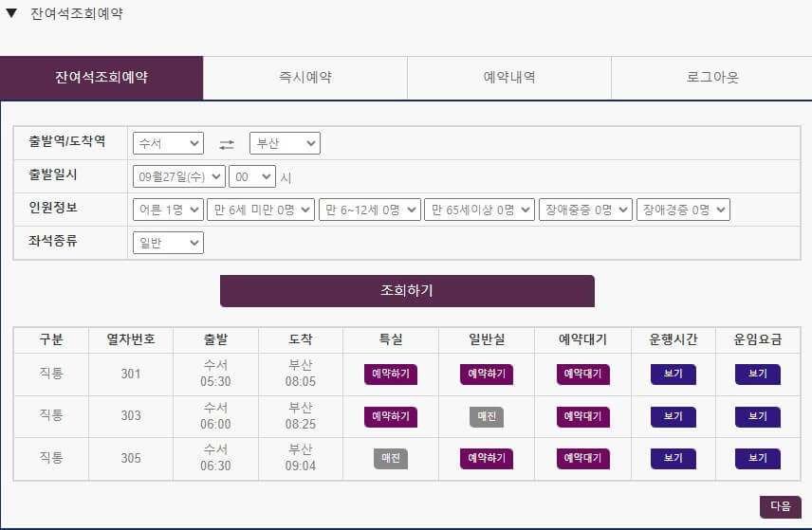Click the 출발역/도착역 label

pos(67,141)
